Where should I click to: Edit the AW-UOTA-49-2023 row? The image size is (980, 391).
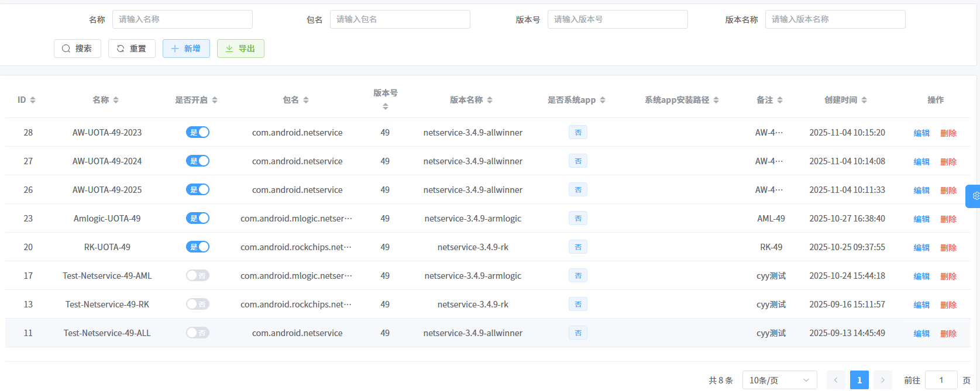(921, 133)
